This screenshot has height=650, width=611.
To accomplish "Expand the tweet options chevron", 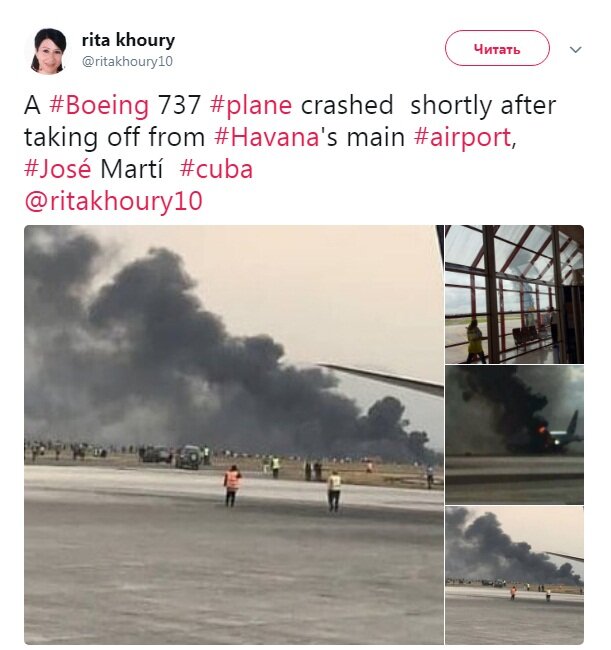I will click(x=575, y=48).
